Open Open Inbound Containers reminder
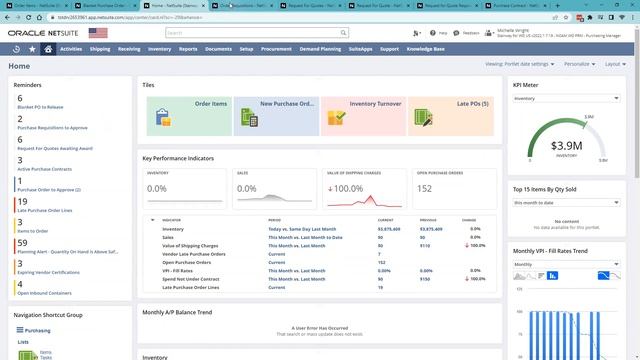 tap(44, 293)
